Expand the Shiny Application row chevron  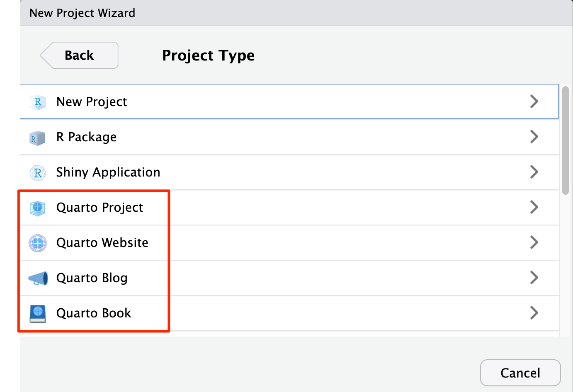tap(534, 172)
